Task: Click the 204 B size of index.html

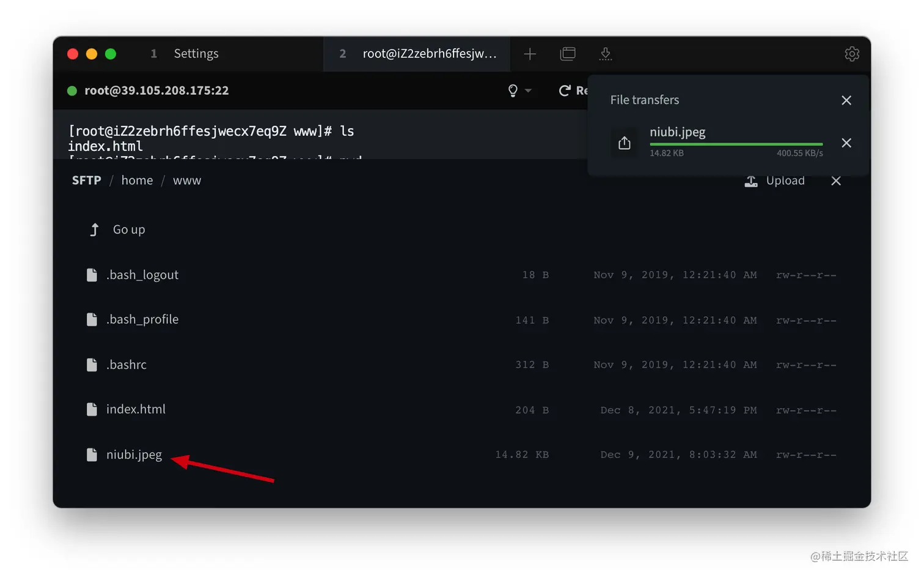Action: click(x=532, y=410)
